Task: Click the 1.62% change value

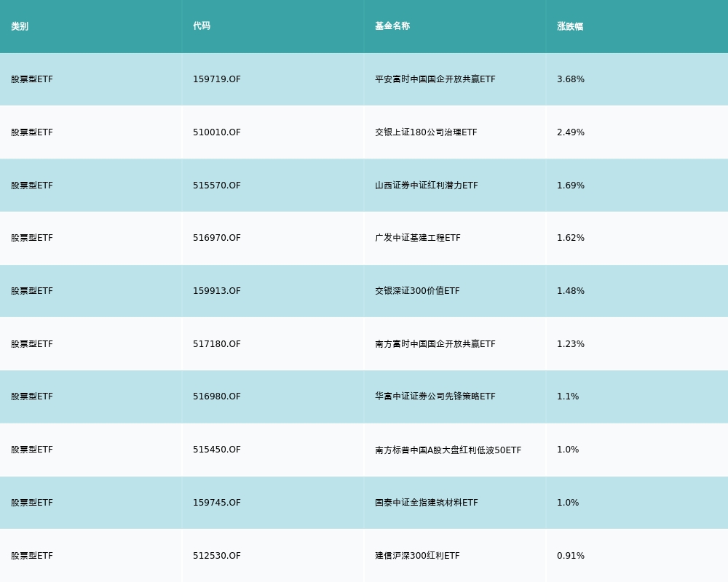Action: [x=571, y=238]
